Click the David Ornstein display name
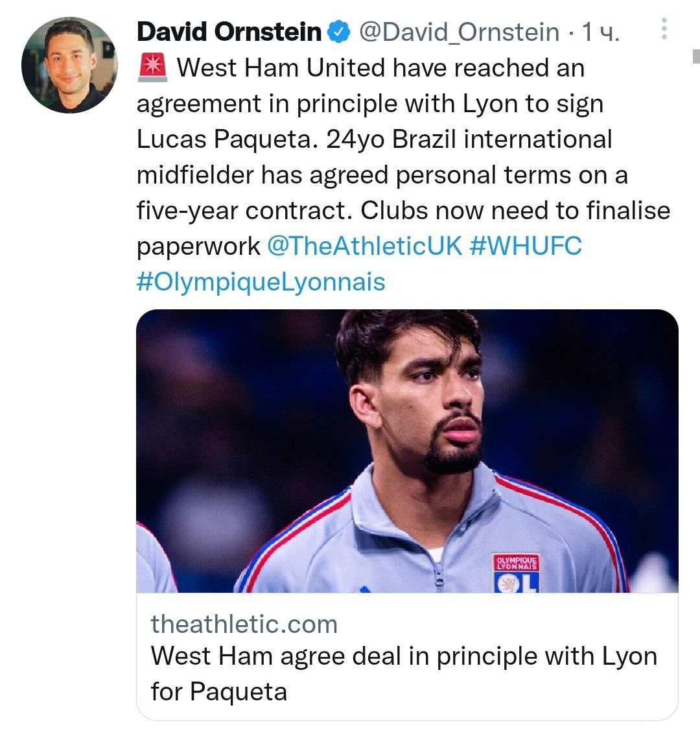 tap(229, 32)
